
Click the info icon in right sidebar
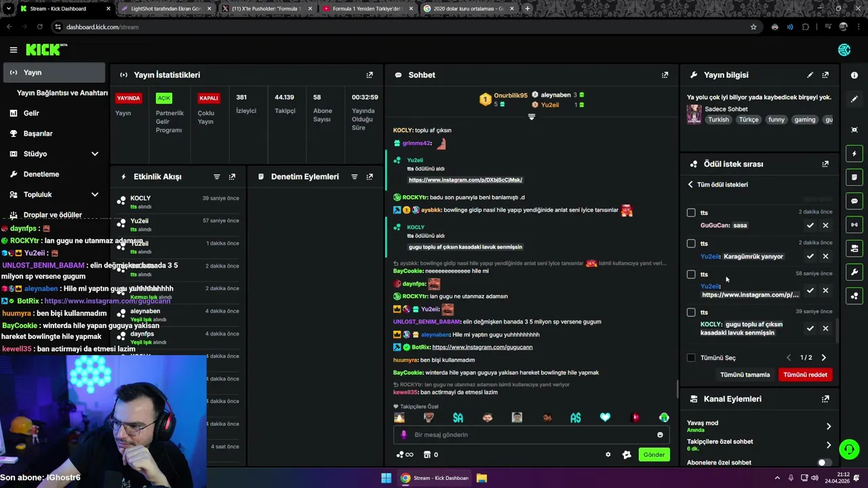click(854, 75)
